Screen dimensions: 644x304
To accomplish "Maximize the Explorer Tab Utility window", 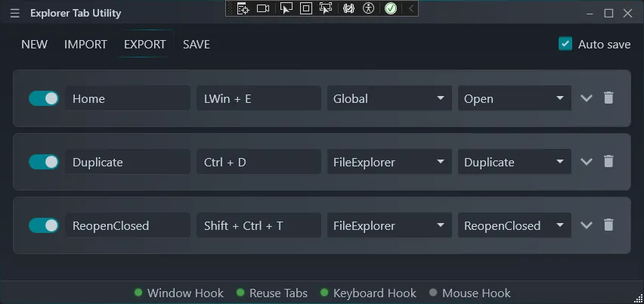I will click(x=608, y=14).
